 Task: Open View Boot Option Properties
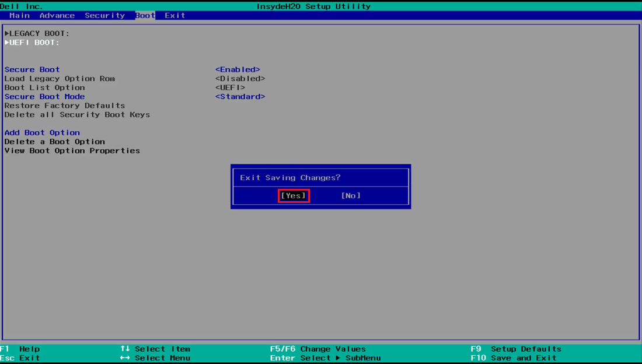(72, 150)
